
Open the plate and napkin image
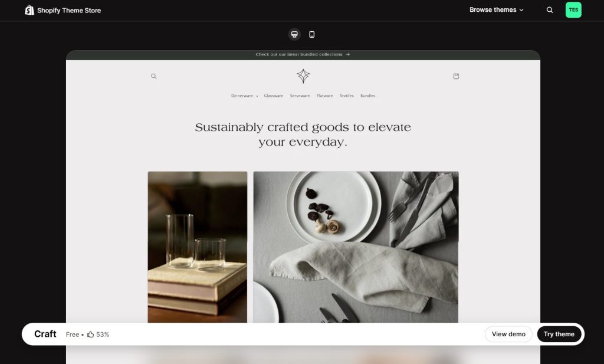(356, 247)
